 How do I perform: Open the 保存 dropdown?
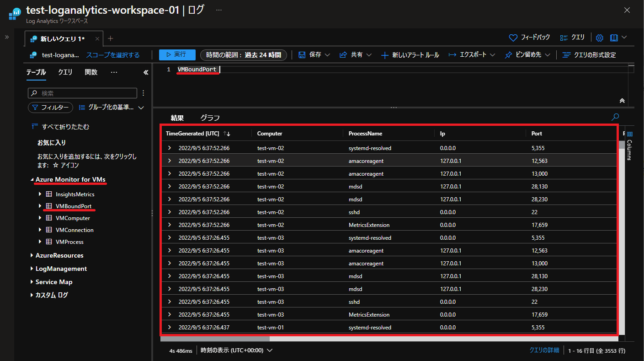pyautogui.click(x=314, y=55)
